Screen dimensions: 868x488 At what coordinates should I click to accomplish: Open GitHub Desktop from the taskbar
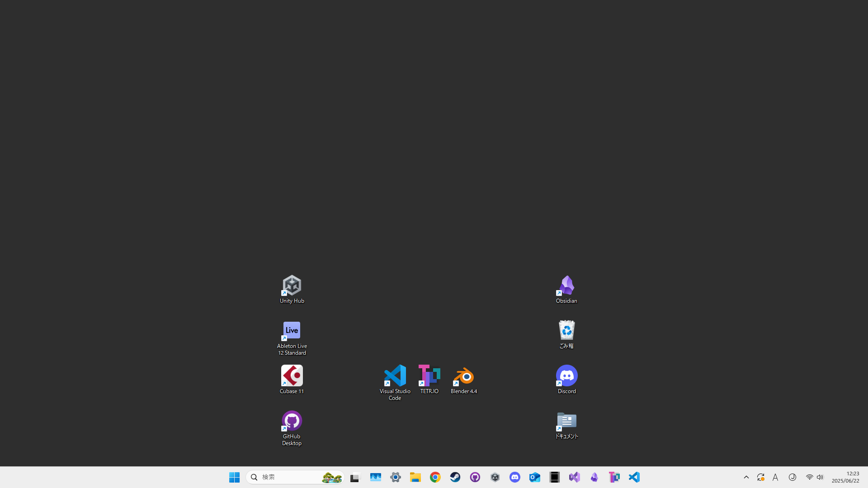point(475,477)
